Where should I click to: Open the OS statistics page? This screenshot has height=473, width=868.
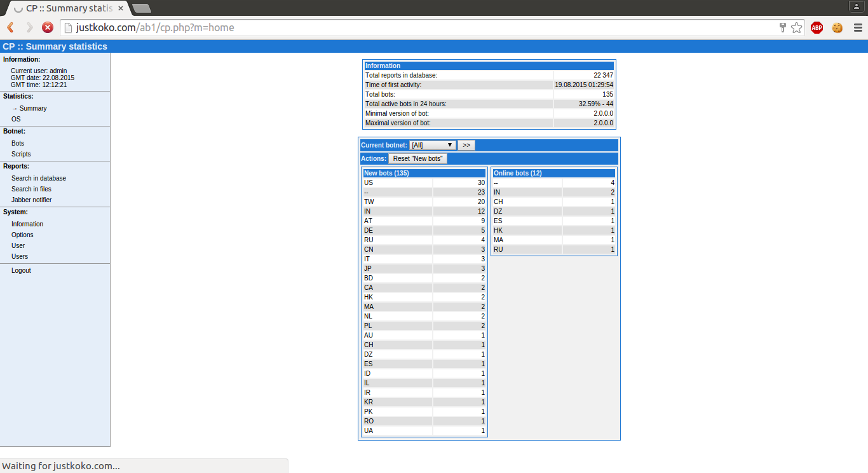(16, 119)
